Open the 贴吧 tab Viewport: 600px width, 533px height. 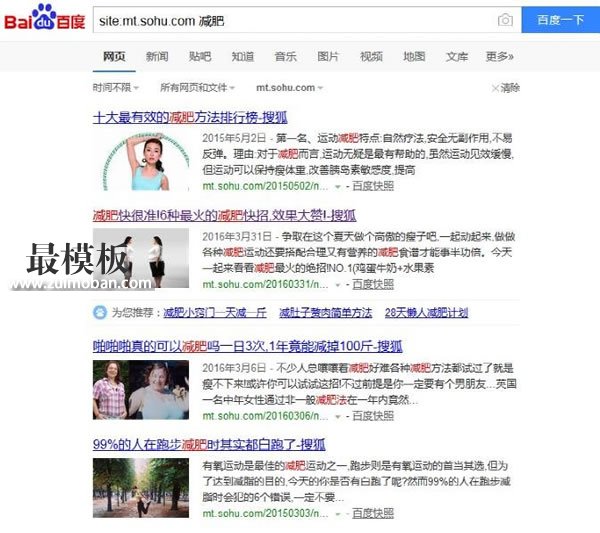click(x=200, y=57)
